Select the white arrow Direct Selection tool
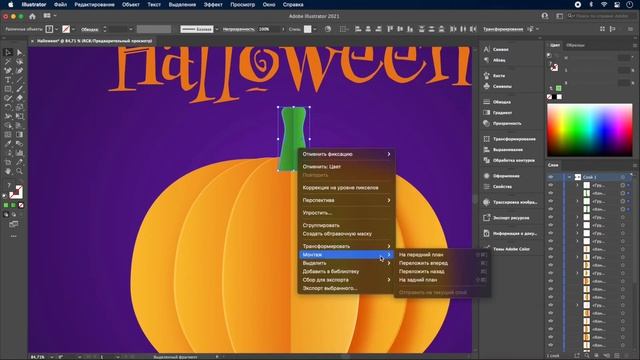This screenshot has width=640, height=360. click(x=19, y=52)
